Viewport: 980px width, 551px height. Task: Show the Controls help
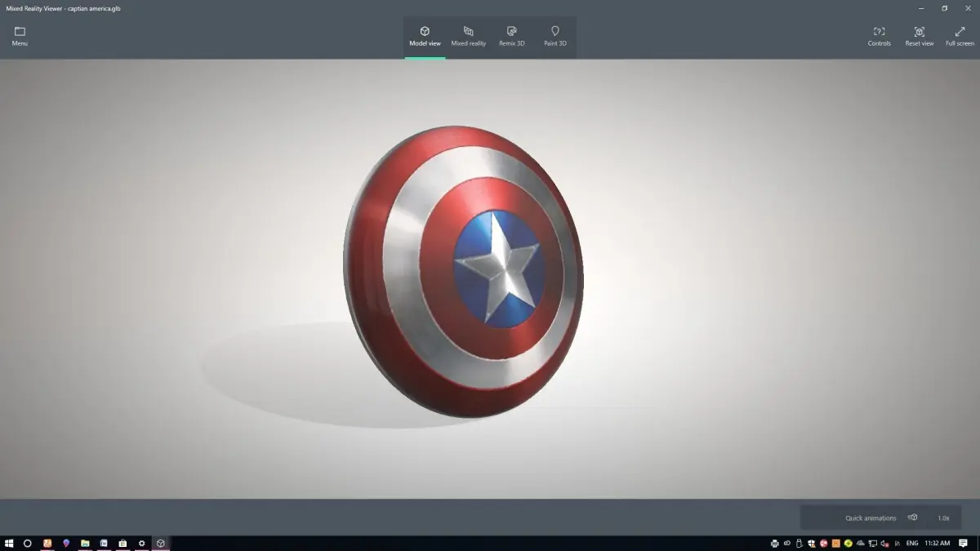[x=879, y=37]
